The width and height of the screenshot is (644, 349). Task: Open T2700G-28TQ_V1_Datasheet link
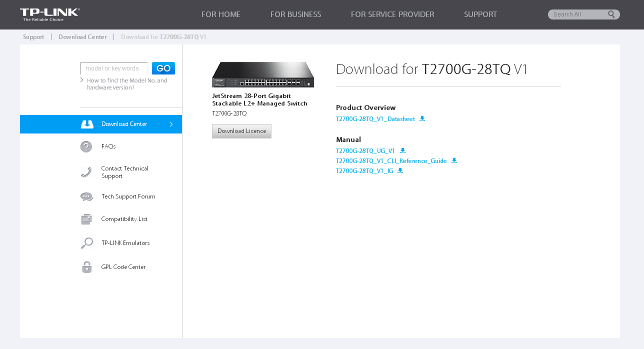click(375, 119)
